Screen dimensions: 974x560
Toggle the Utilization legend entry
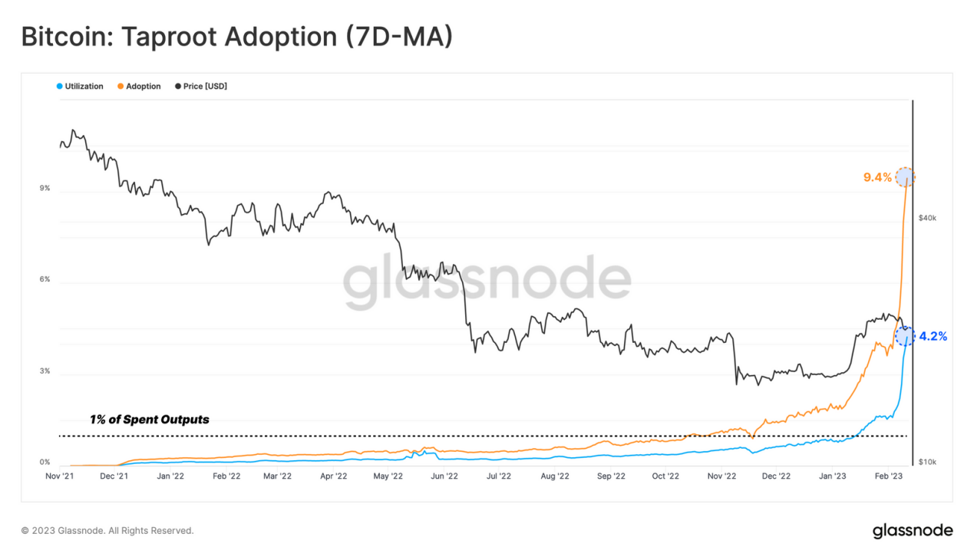coord(81,86)
